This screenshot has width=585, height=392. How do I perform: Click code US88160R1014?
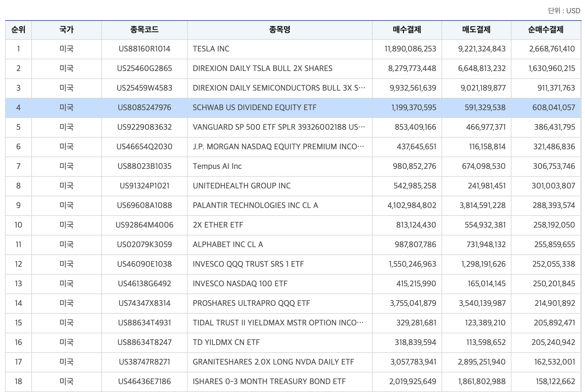click(145, 49)
